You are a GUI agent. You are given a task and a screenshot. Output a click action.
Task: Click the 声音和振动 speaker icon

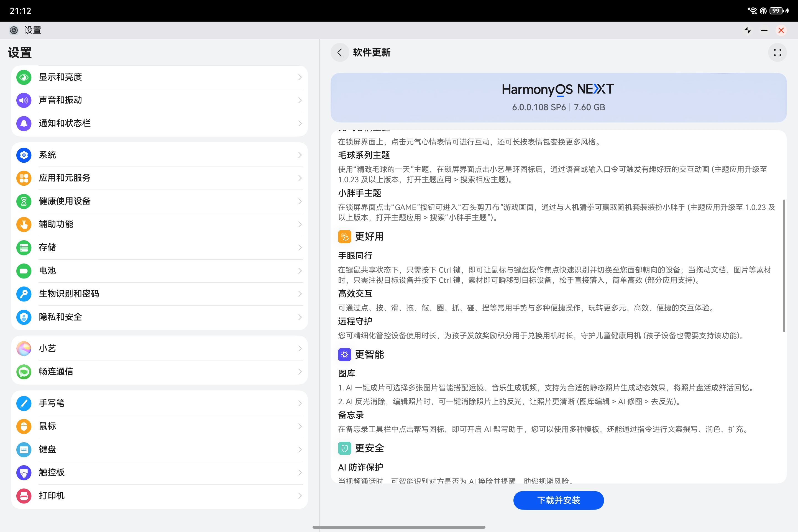[x=24, y=100]
